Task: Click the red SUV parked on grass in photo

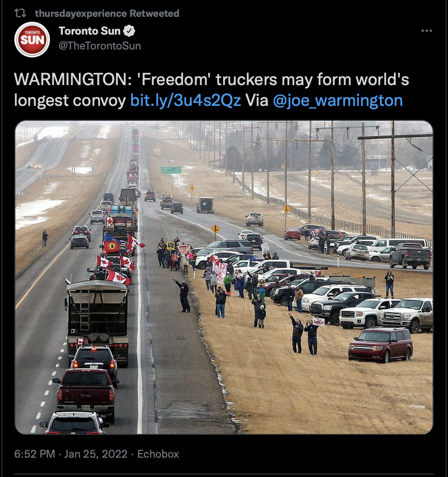Action: (381, 345)
